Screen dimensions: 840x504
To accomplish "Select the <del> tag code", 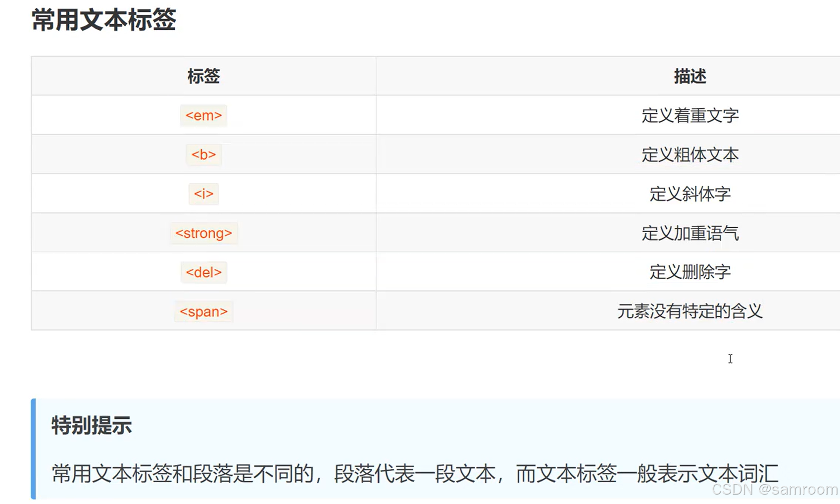I will pos(203,272).
